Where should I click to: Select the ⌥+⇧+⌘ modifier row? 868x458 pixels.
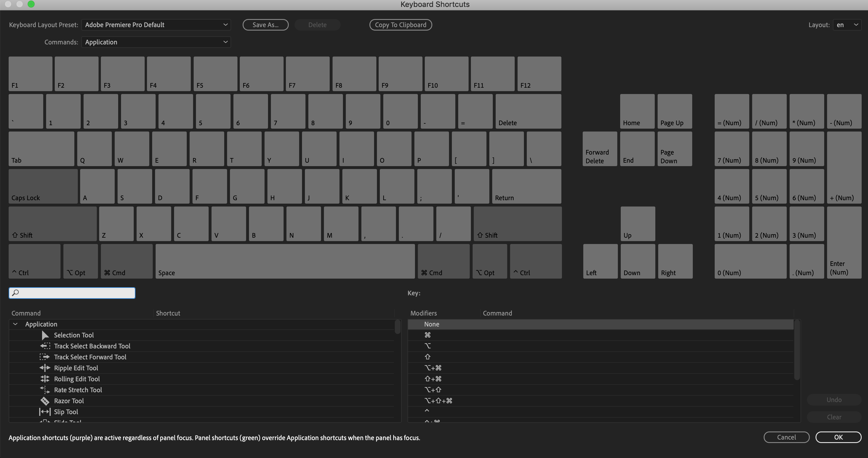click(x=601, y=401)
